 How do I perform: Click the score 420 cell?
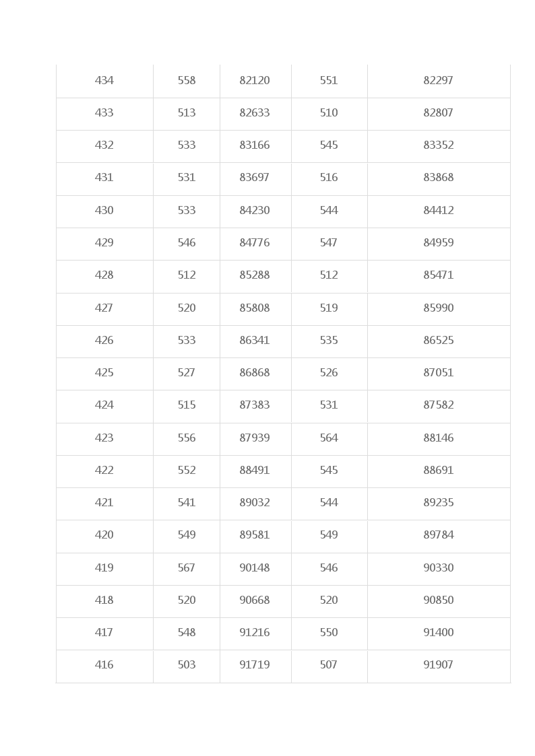[x=104, y=535]
